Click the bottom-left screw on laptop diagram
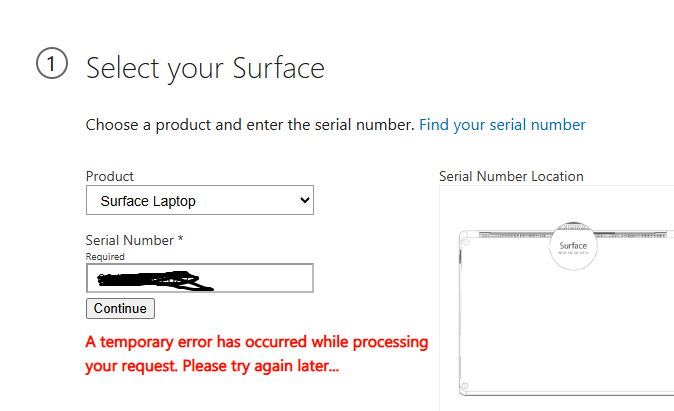The image size is (674, 411). [465, 385]
